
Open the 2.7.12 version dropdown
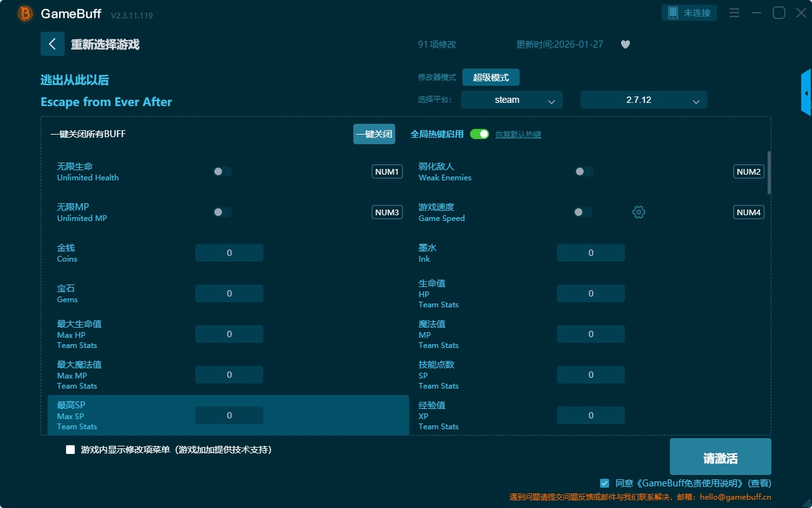click(643, 100)
